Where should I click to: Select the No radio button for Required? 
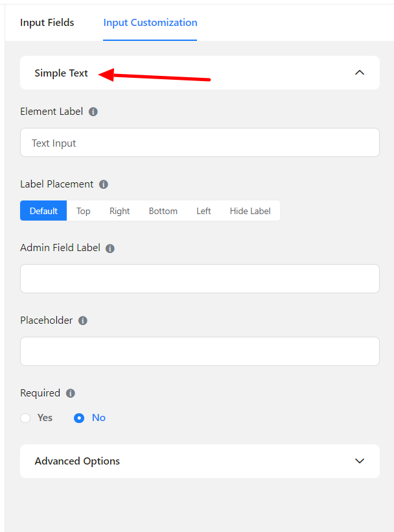pos(80,418)
